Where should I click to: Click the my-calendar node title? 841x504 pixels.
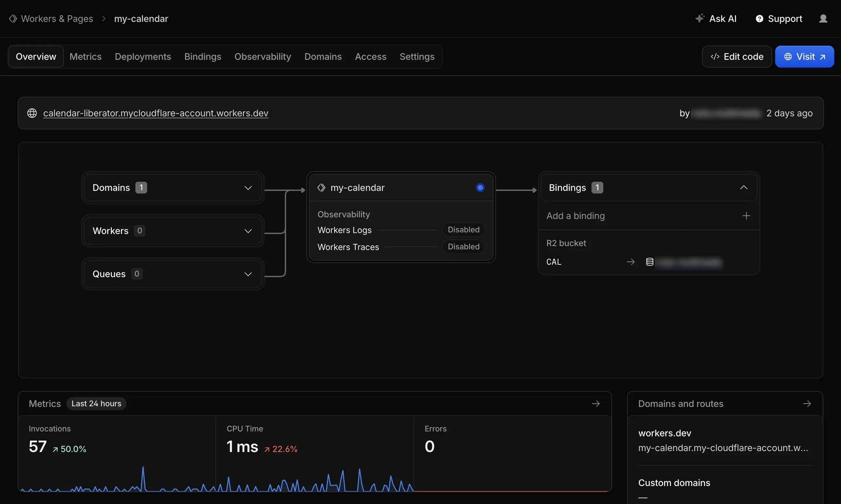coord(357,188)
